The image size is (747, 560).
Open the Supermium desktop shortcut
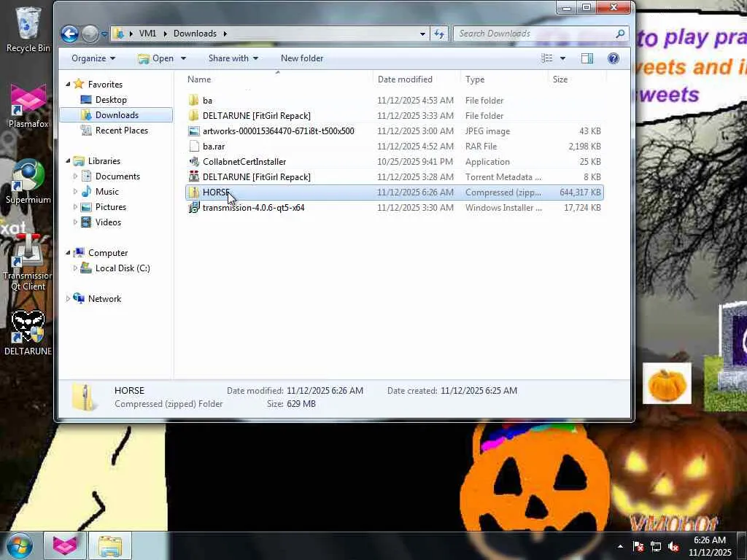pos(28,182)
